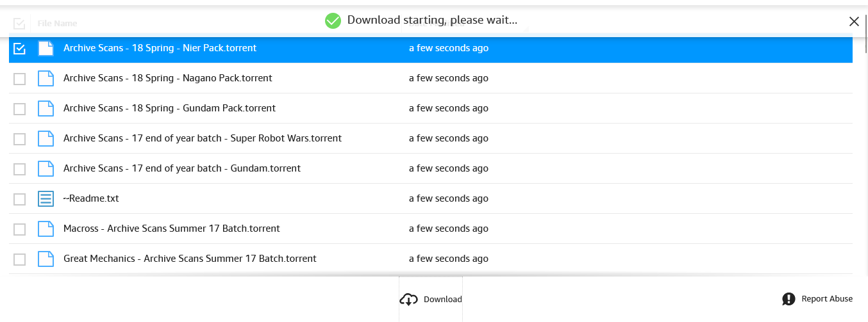Screen dimensions: 868x322
Task: Tick the 18 Spring Gundam Pack.torrent checkbox
Action: [x=19, y=108]
